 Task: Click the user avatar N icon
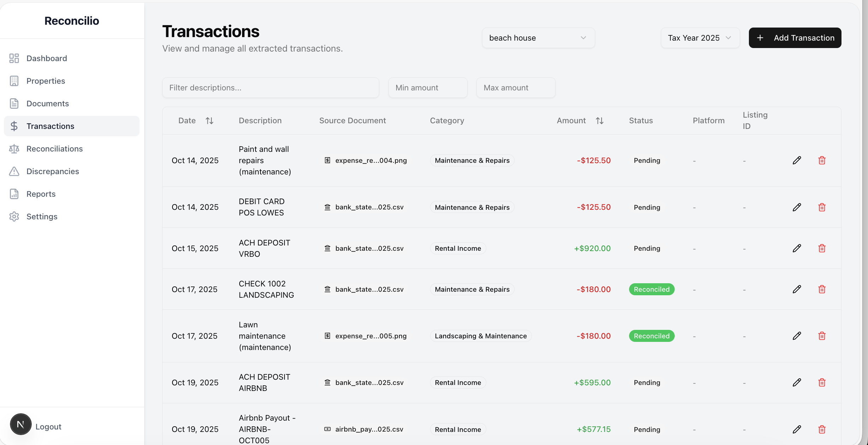[20, 424]
